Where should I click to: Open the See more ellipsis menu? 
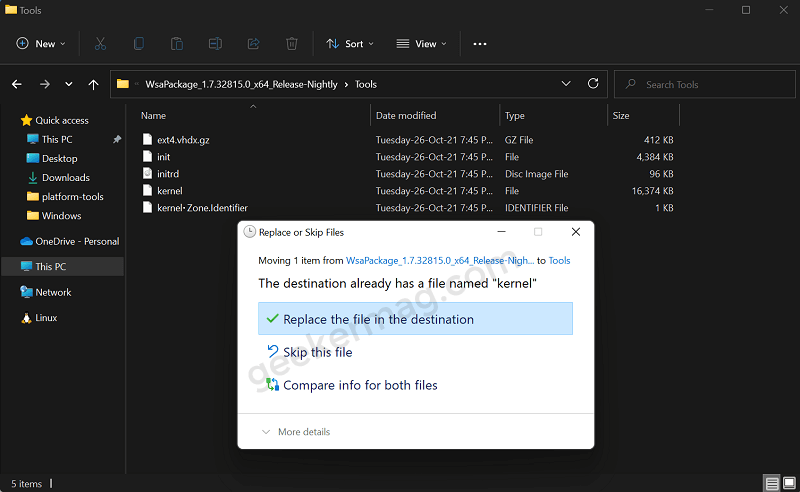(480, 44)
